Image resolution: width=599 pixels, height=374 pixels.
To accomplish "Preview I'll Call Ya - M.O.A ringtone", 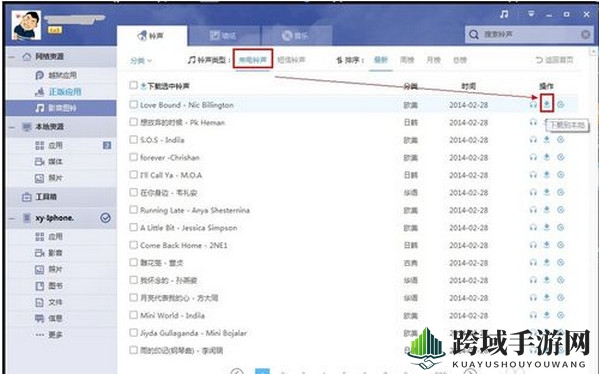I will (x=533, y=175).
